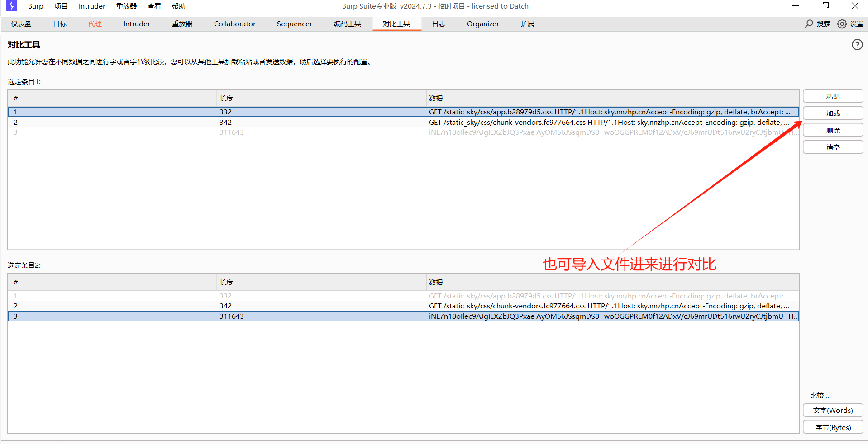The image size is (868, 444).
Task: Click the 长度 column header in 选定条目2
Action: click(321, 283)
